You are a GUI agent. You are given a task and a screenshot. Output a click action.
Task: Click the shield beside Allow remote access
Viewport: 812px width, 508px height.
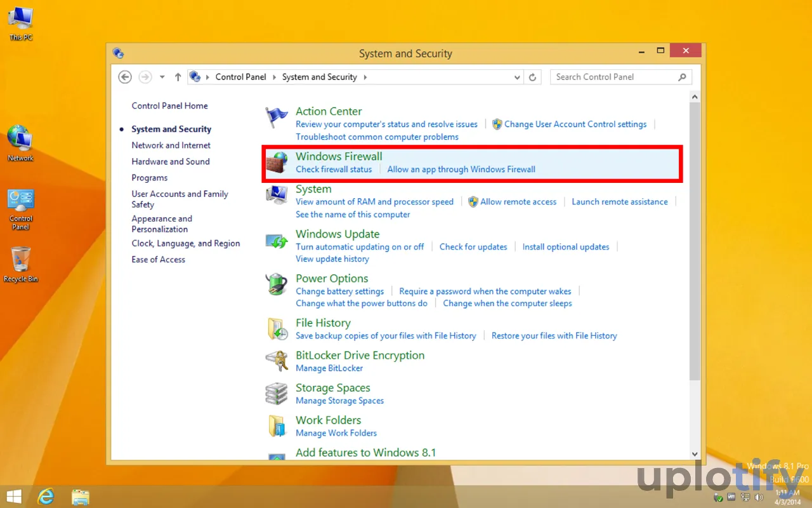click(473, 202)
